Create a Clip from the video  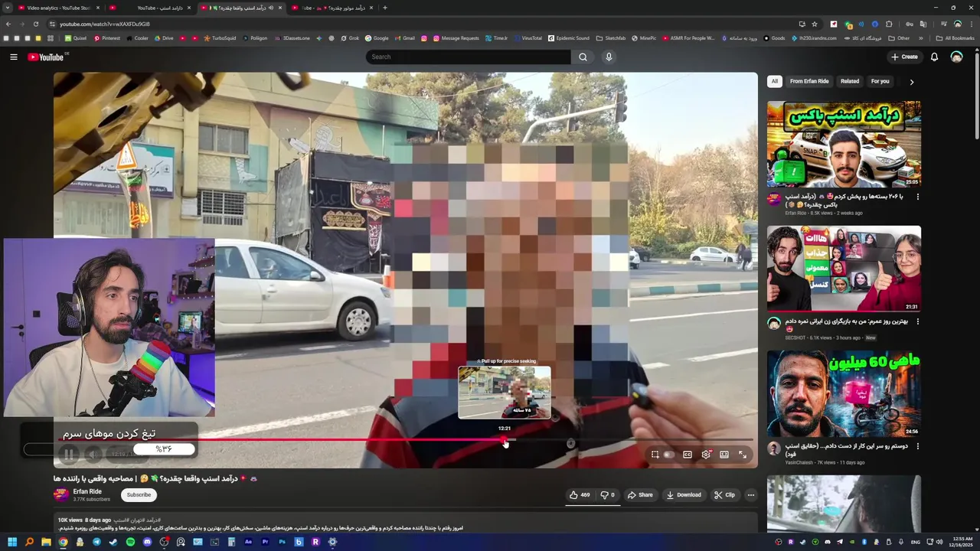[x=724, y=495]
